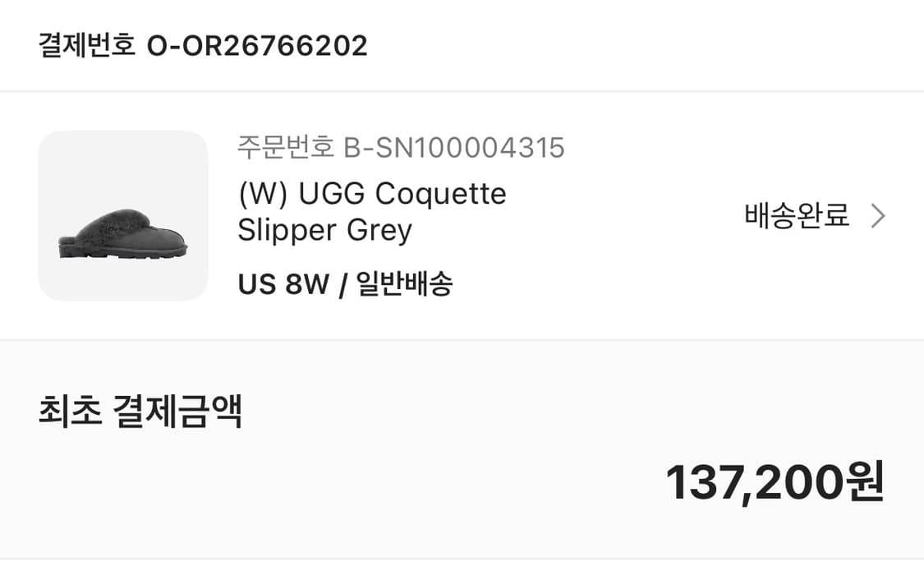Select the 일반배송 shipping type text
The width and height of the screenshot is (924, 580).
pyautogui.click(x=405, y=284)
